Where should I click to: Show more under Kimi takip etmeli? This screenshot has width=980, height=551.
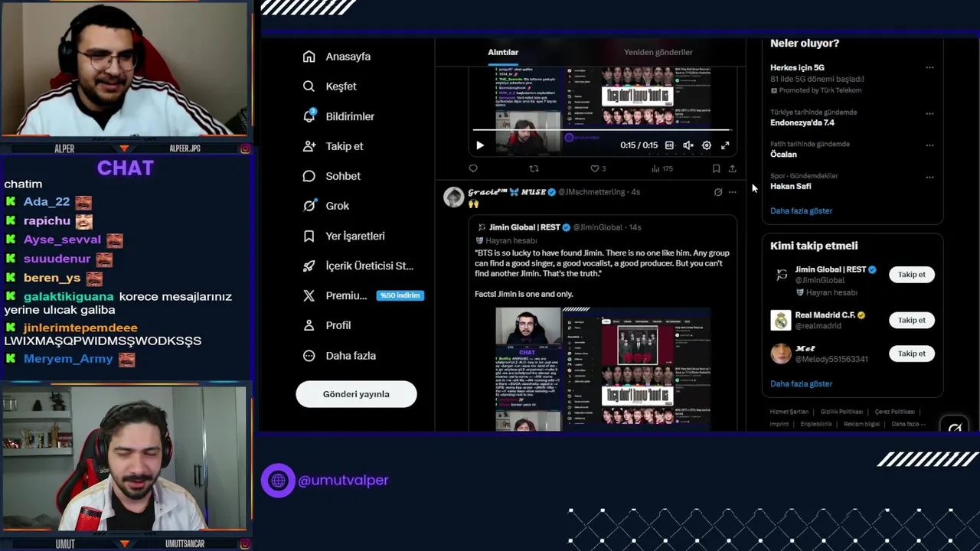[x=801, y=383]
